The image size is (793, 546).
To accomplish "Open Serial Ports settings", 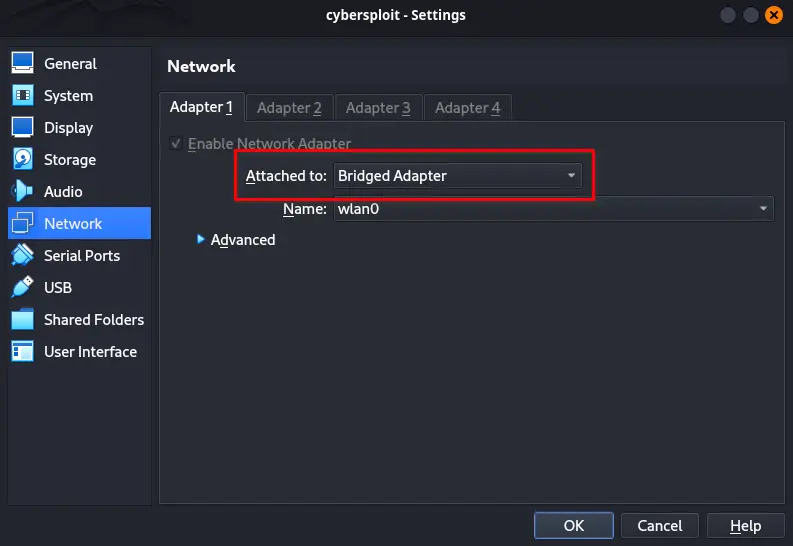I will [79, 255].
